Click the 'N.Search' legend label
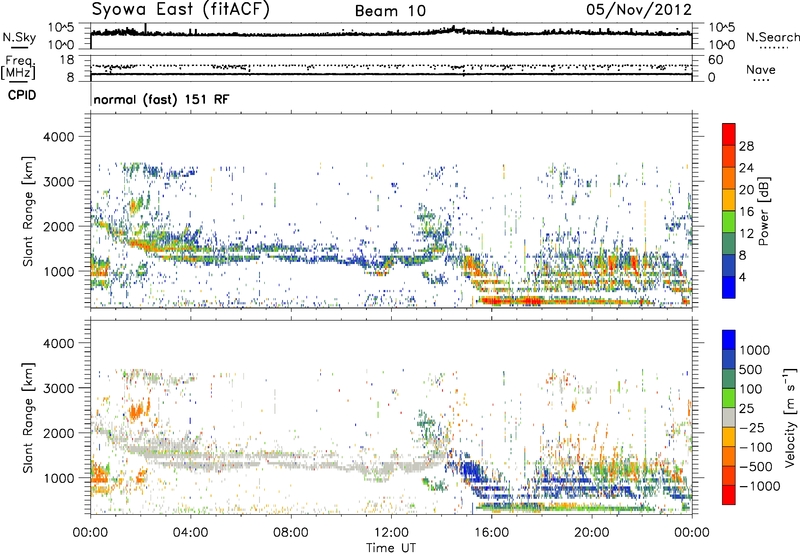The image size is (800, 554). (772, 37)
